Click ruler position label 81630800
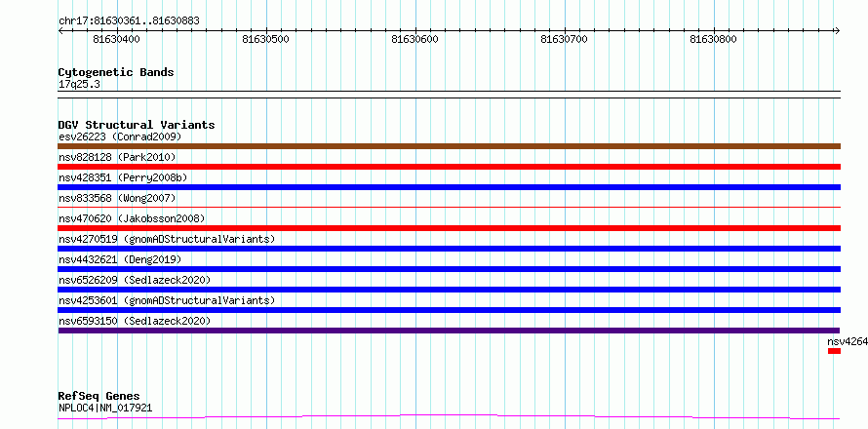868x429 pixels. pyautogui.click(x=714, y=39)
